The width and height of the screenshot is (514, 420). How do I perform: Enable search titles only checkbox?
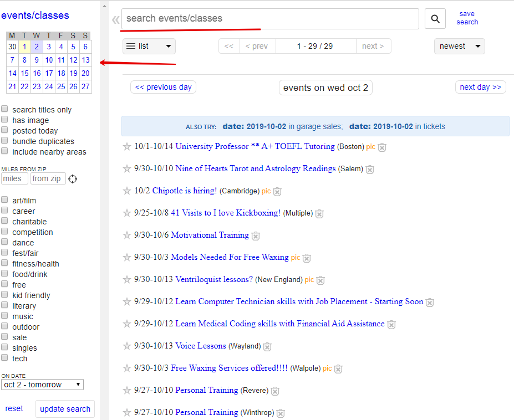coord(4,109)
